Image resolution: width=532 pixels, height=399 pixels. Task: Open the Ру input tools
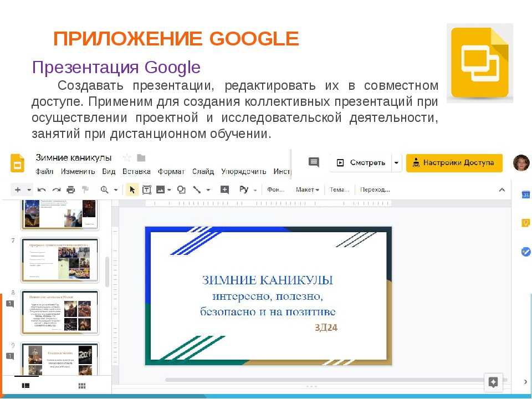pos(244,190)
